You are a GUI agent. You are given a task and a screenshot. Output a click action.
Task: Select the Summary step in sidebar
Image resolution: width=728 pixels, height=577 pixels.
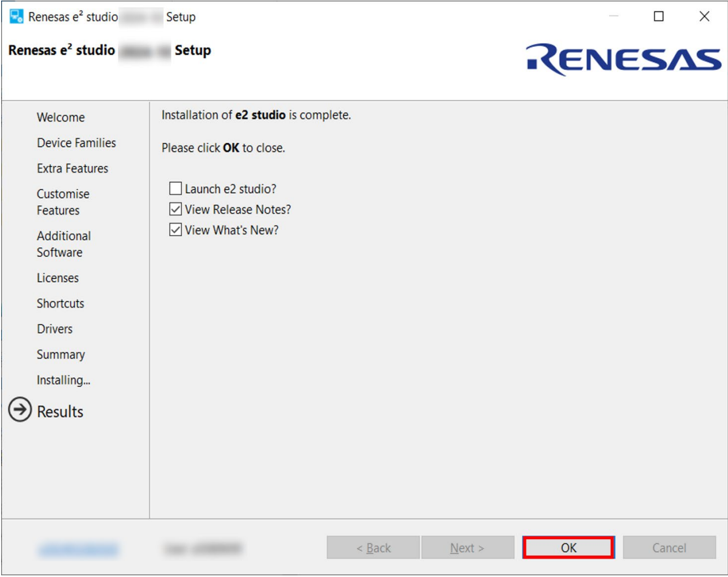pyautogui.click(x=61, y=354)
